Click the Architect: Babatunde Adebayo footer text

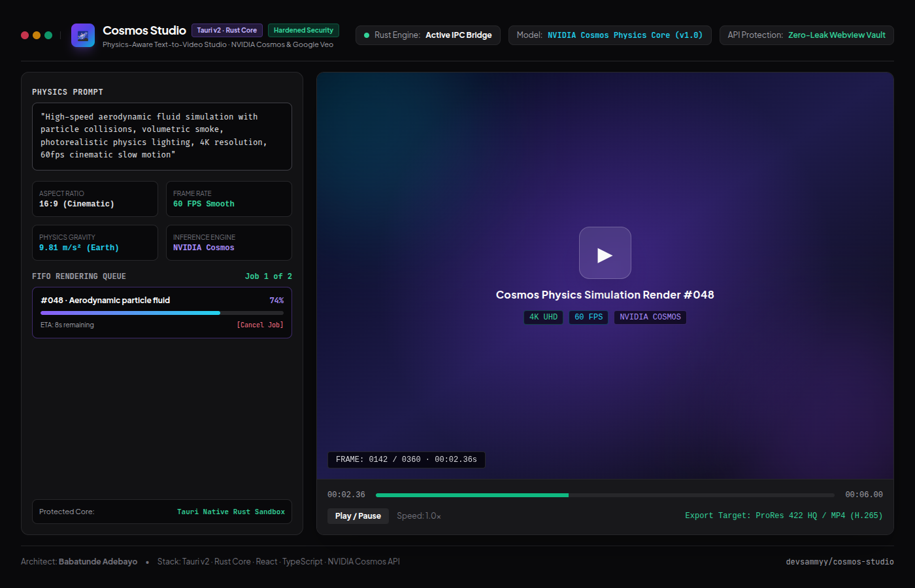coord(79,562)
